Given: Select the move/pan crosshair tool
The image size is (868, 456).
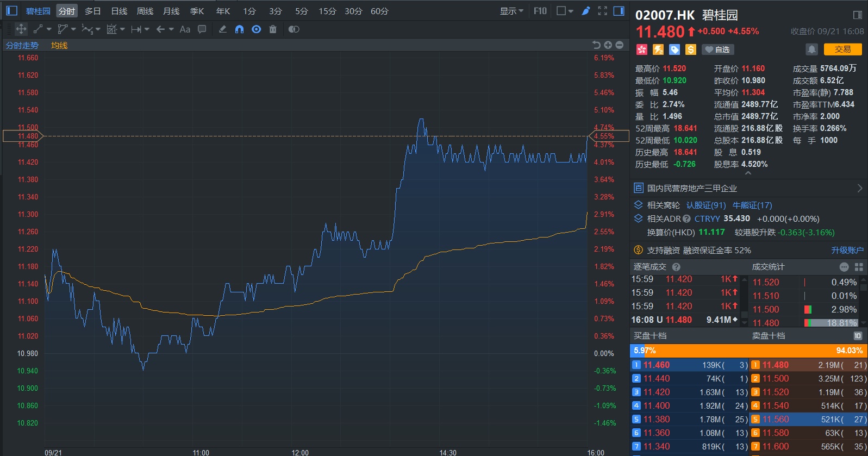Looking at the screenshot, I should 21,29.
